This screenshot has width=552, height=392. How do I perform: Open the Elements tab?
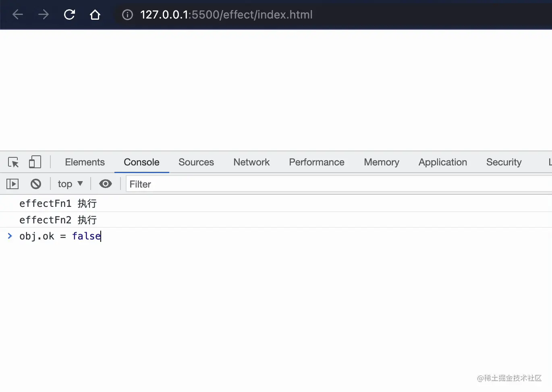85,162
